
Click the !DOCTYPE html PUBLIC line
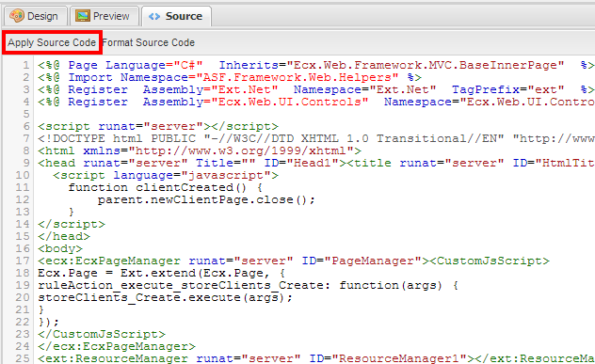[x=316, y=138]
